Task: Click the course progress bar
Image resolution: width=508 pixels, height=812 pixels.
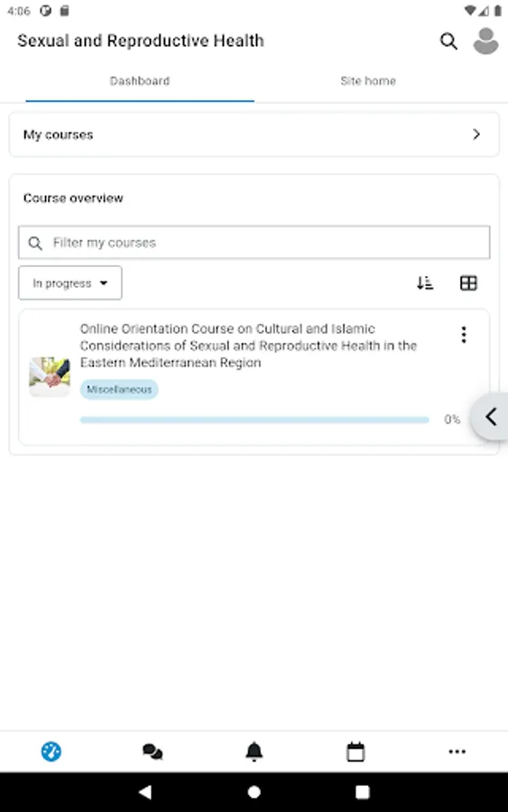Action: (254, 420)
